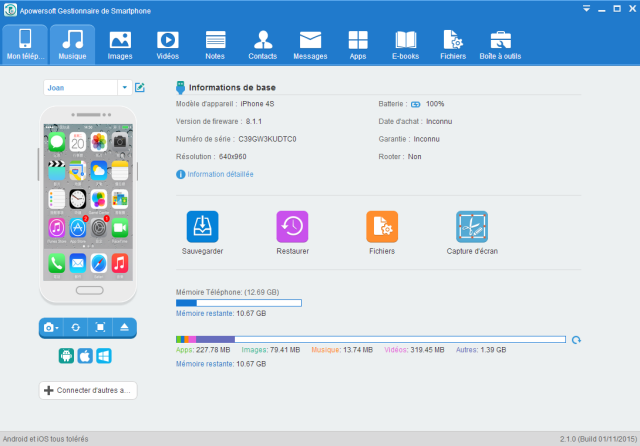The height and width of the screenshot is (446, 640).
Task: Click the serial number C39GW3KUDTC0
Action: click(x=267, y=139)
